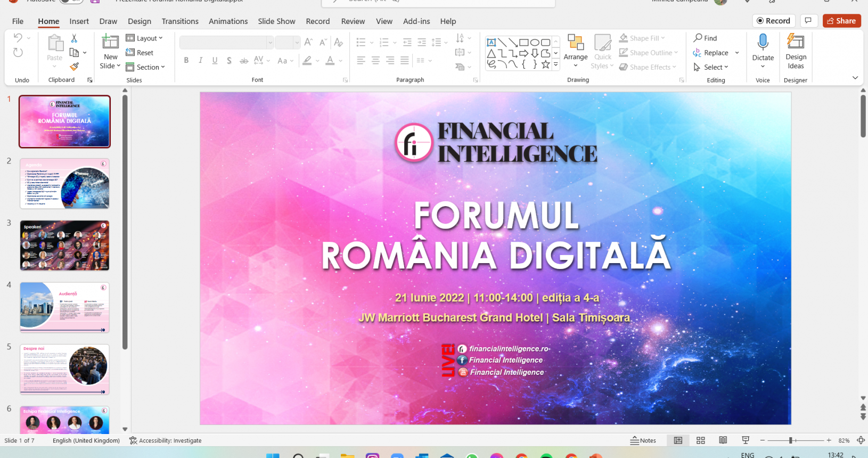Click the Format Painter brush icon

click(75, 67)
